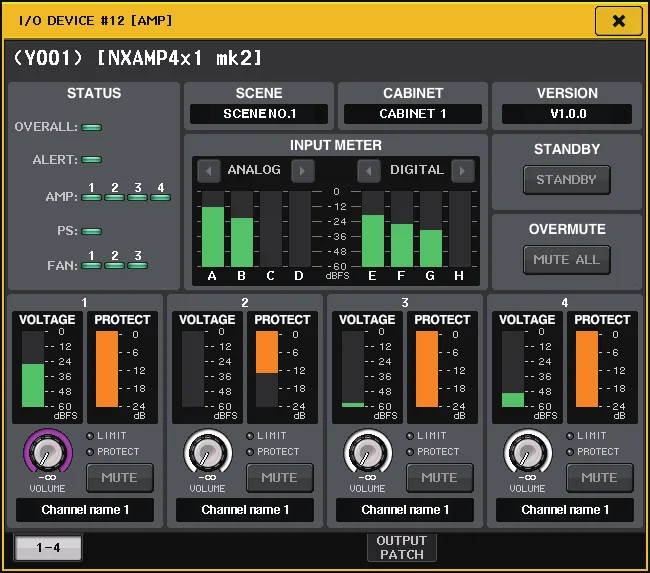This screenshot has height=573, width=650.
Task: Click the left arrow beside DIGITAL
Action: pos(369,170)
